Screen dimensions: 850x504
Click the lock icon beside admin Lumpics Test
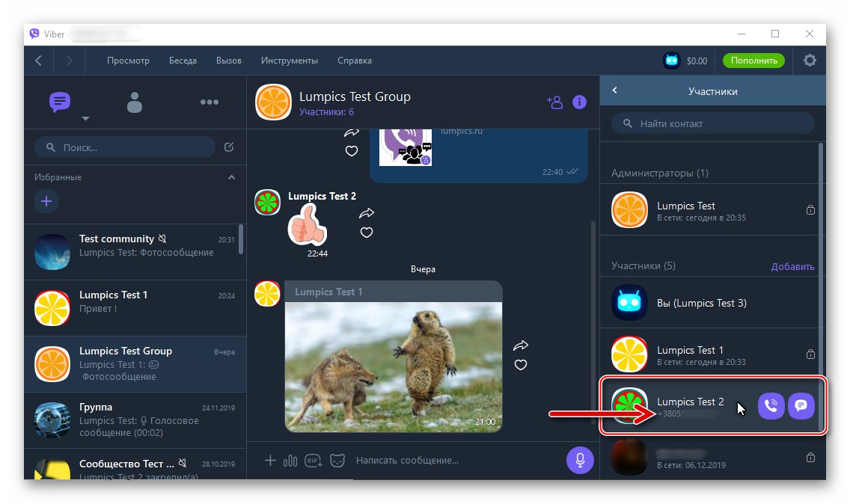click(810, 209)
